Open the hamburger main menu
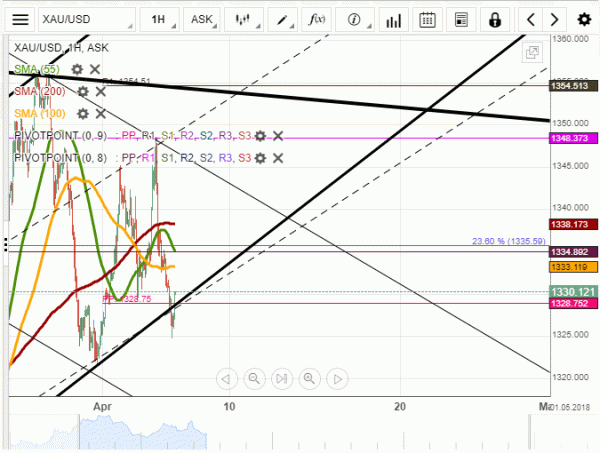The width and height of the screenshot is (600, 453). click(20, 19)
